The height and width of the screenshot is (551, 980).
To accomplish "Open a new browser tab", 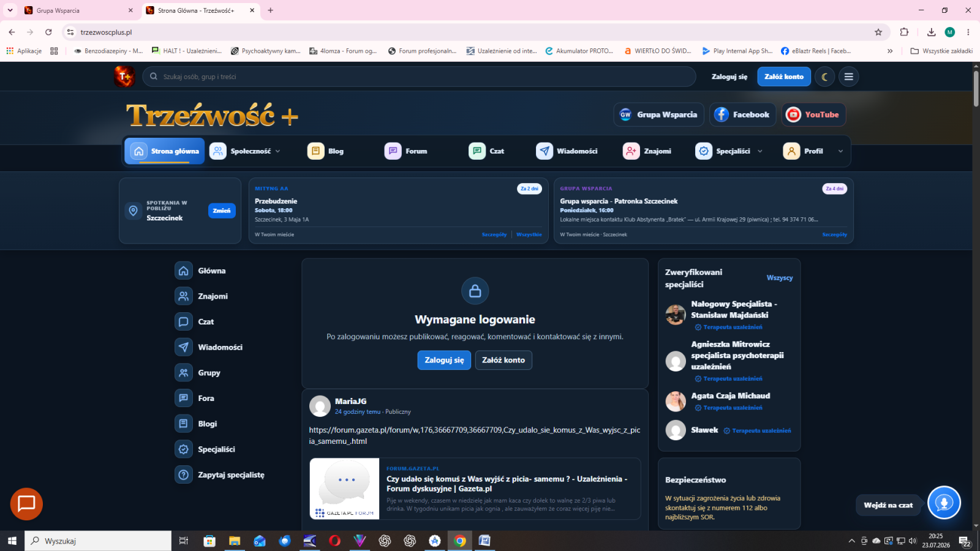I will pyautogui.click(x=271, y=10).
